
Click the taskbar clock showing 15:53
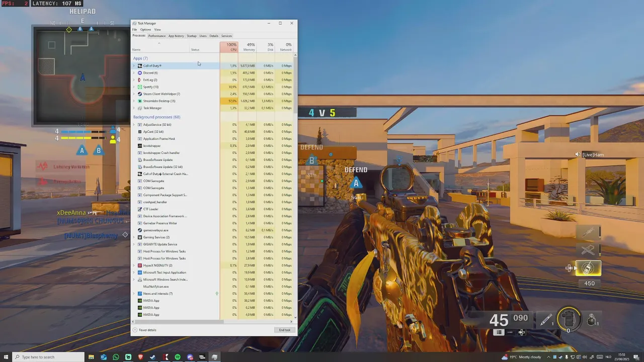click(x=622, y=357)
